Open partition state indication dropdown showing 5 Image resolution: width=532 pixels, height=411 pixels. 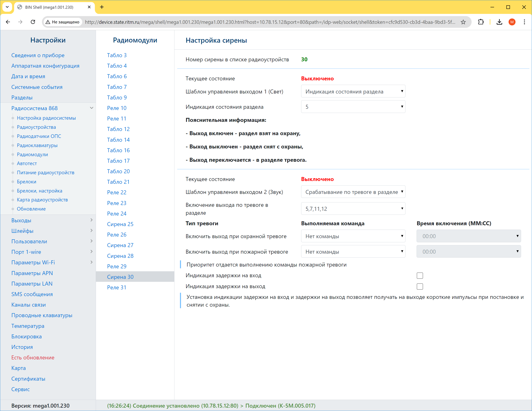coord(353,107)
